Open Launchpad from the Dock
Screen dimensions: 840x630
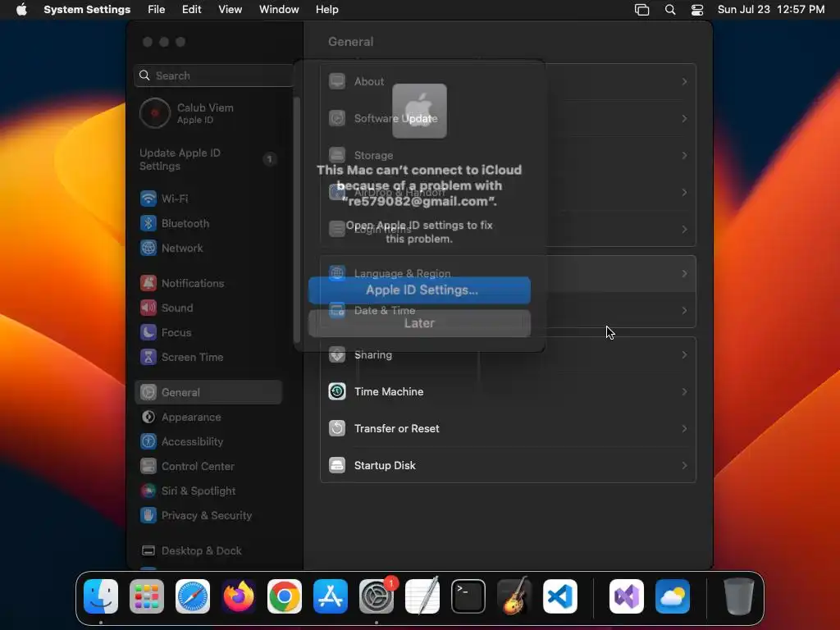click(147, 596)
